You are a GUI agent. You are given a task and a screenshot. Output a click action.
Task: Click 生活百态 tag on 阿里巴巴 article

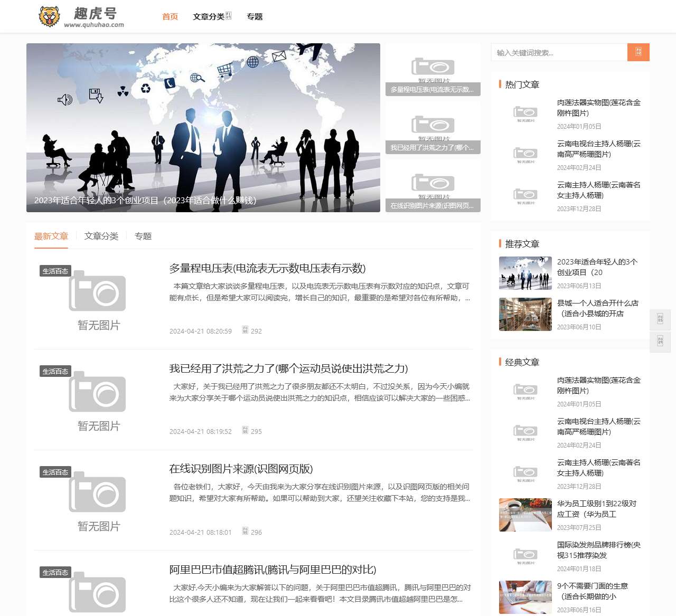tap(55, 572)
